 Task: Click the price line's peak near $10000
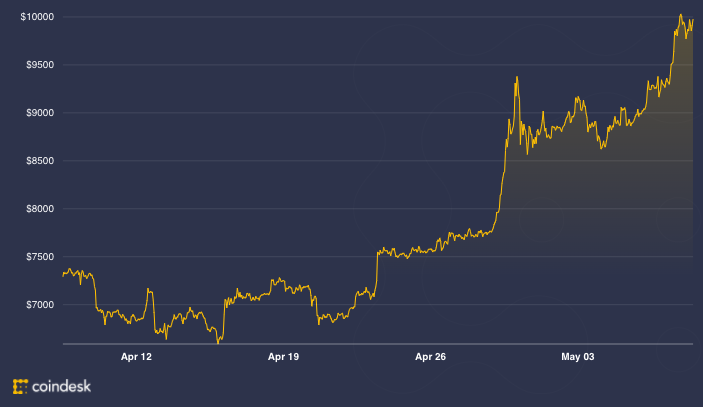tap(680, 16)
